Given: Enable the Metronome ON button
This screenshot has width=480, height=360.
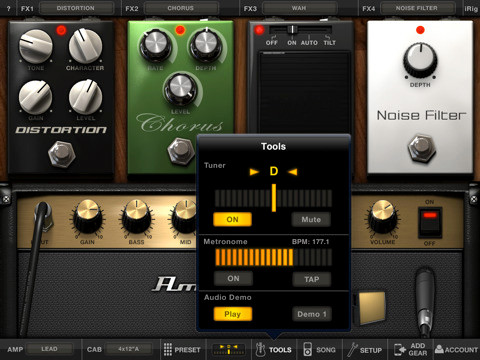Looking at the screenshot, I should (233, 279).
